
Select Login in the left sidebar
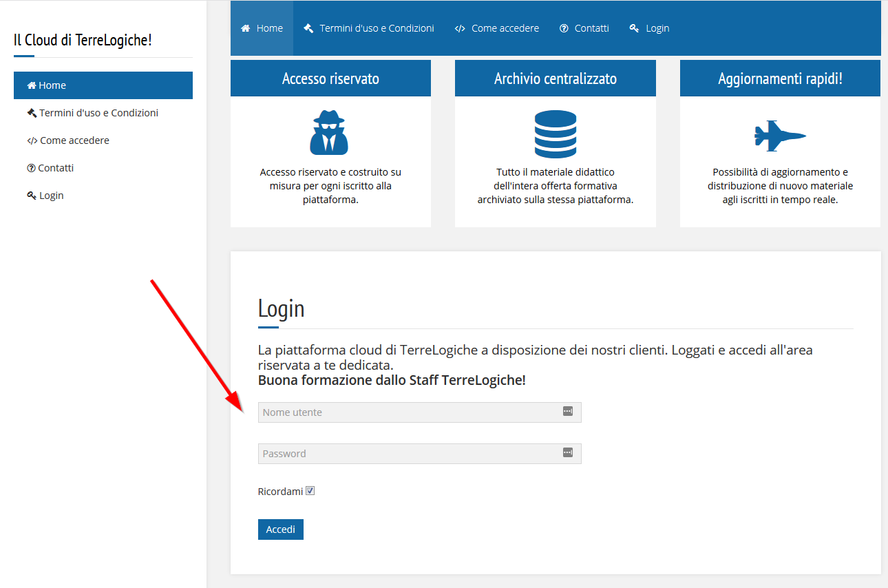coord(103,196)
